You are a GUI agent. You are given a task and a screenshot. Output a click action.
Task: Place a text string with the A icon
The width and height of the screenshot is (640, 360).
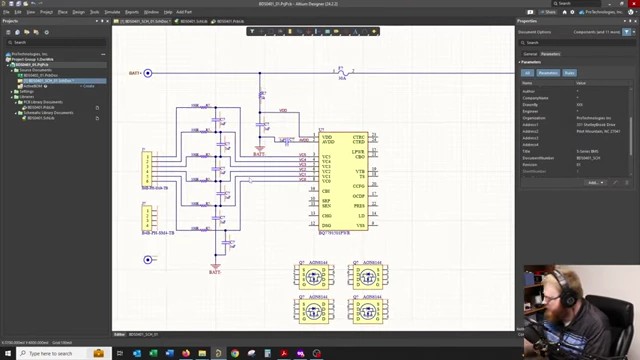pos(356,31)
